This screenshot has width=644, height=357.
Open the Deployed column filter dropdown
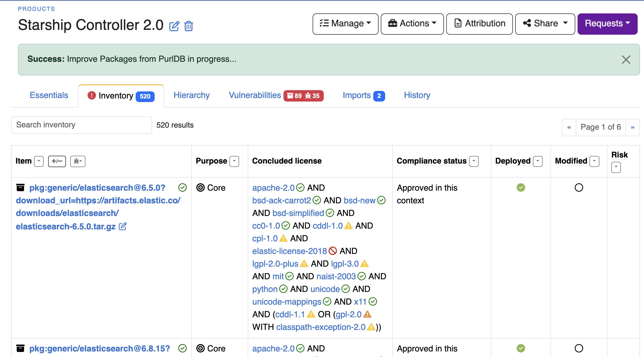(538, 161)
